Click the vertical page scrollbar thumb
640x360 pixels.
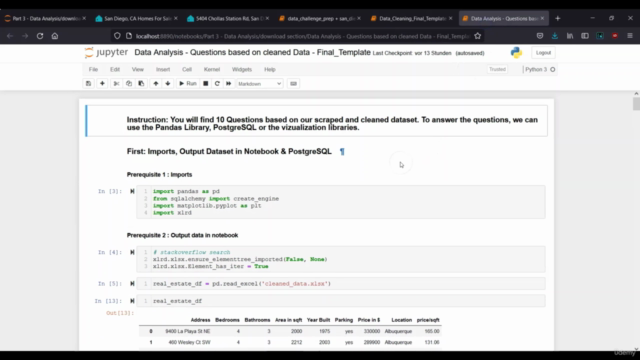tap(636, 104)
